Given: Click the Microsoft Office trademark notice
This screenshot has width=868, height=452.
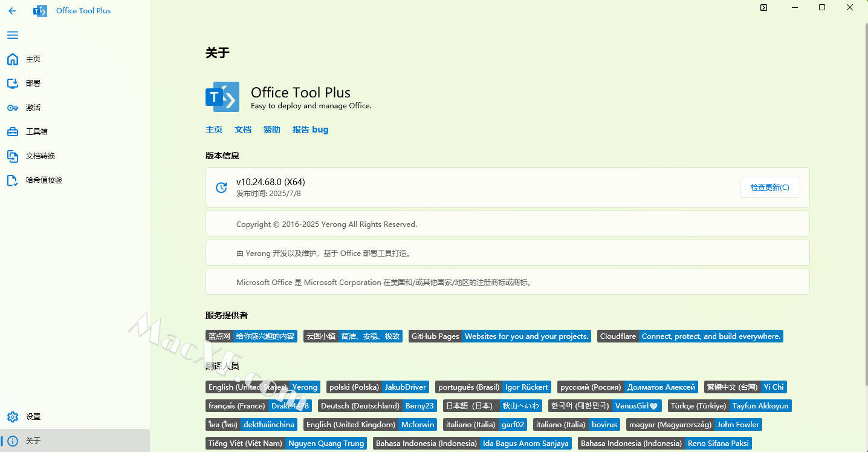Looking at the screenshot, I should (384, 283).
